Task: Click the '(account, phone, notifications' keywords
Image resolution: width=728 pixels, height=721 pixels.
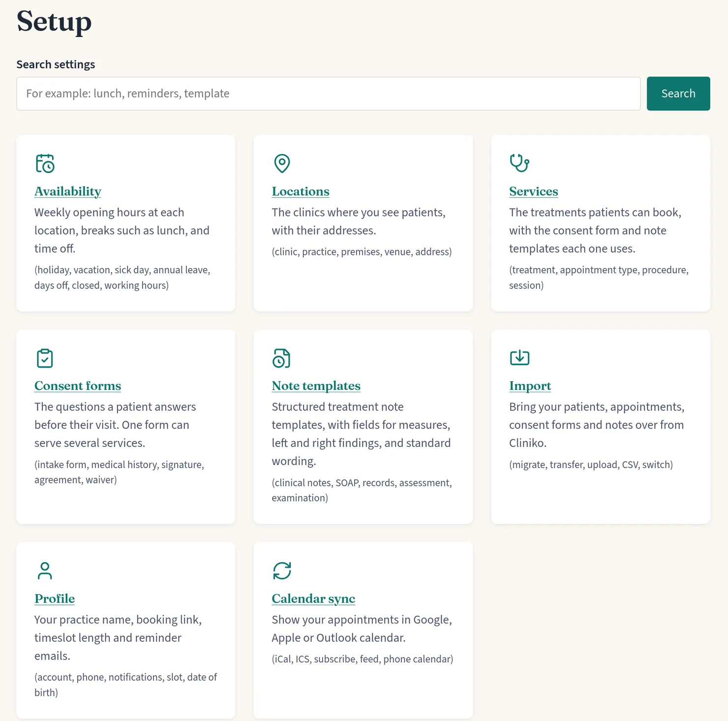Action: 125,685
